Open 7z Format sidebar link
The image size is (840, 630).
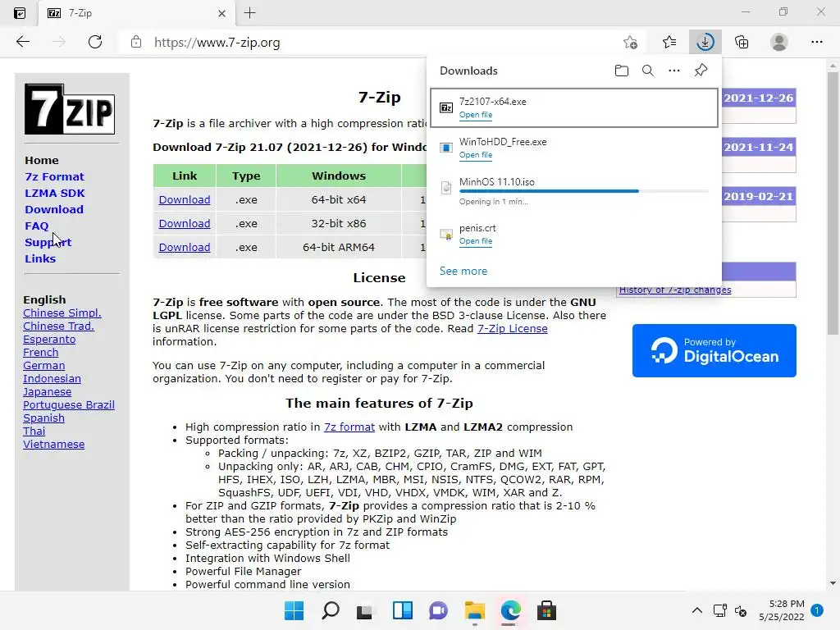click(x=54, y=177)
